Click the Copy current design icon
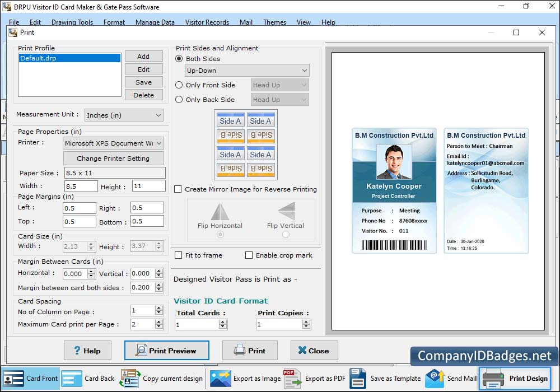560x392 pixels. [130, 379]
